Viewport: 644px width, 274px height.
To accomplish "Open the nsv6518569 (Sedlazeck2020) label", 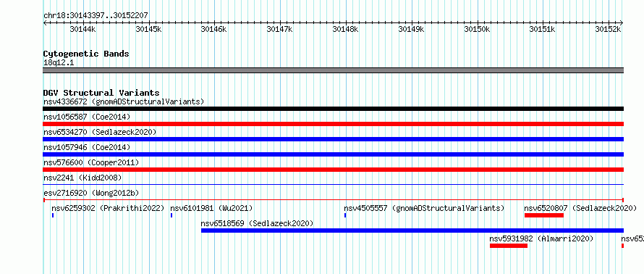I will coord(257,223).
